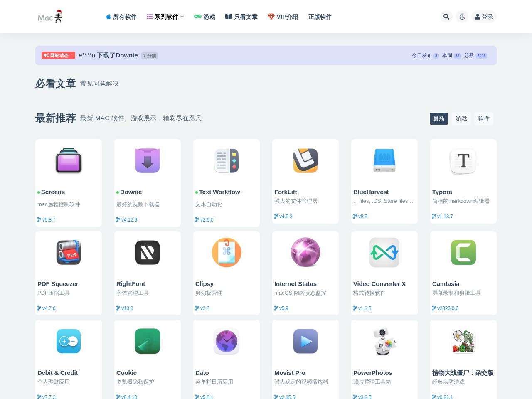Click the 最好的视频下载器 description
The width and height of the screenshot is (532, 399).
(x=138, y=204)
